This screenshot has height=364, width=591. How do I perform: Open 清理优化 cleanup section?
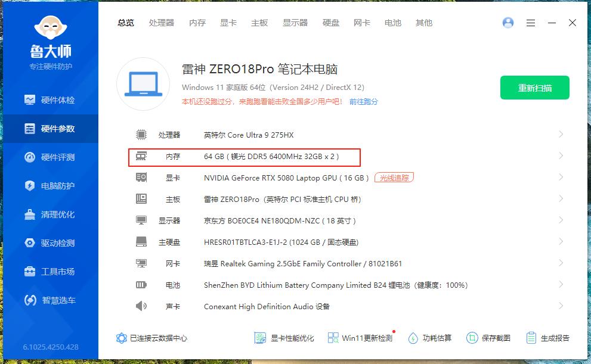pos(49,214)
